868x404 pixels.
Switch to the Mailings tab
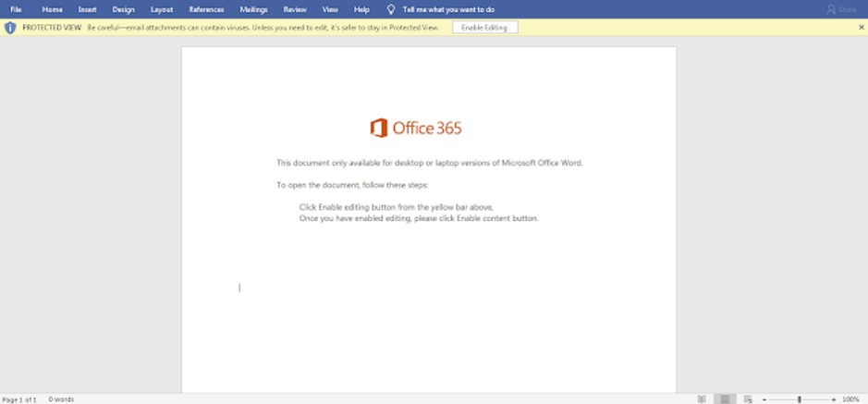click(x=253, y=9)
